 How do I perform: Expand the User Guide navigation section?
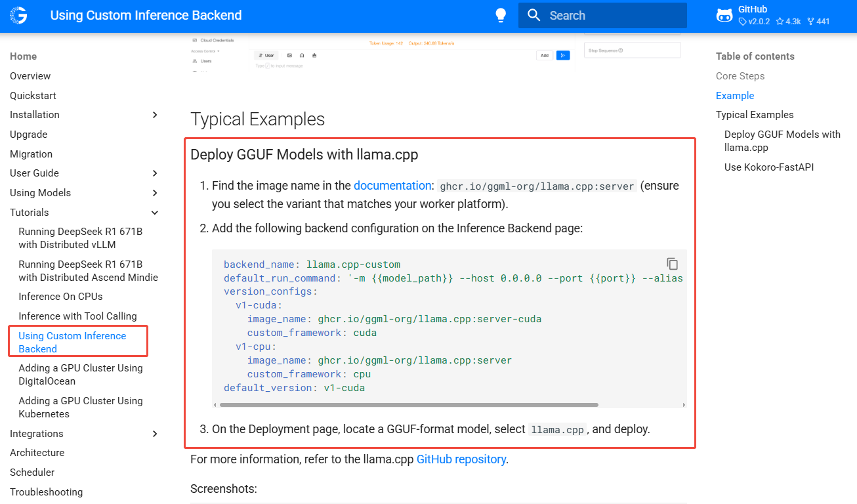(155, 173)
